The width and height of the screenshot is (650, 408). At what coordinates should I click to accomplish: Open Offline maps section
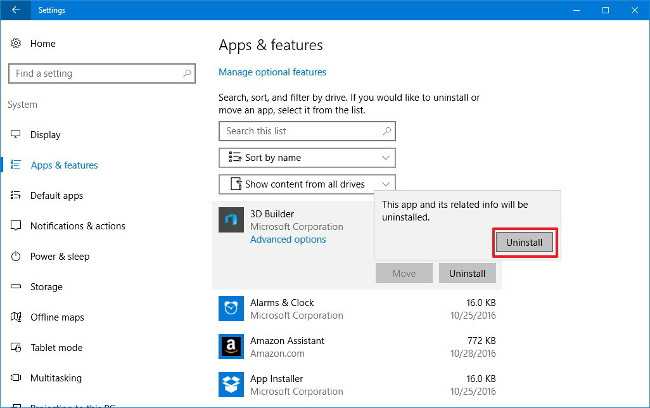pyautogui.click(x=57, y=317)
